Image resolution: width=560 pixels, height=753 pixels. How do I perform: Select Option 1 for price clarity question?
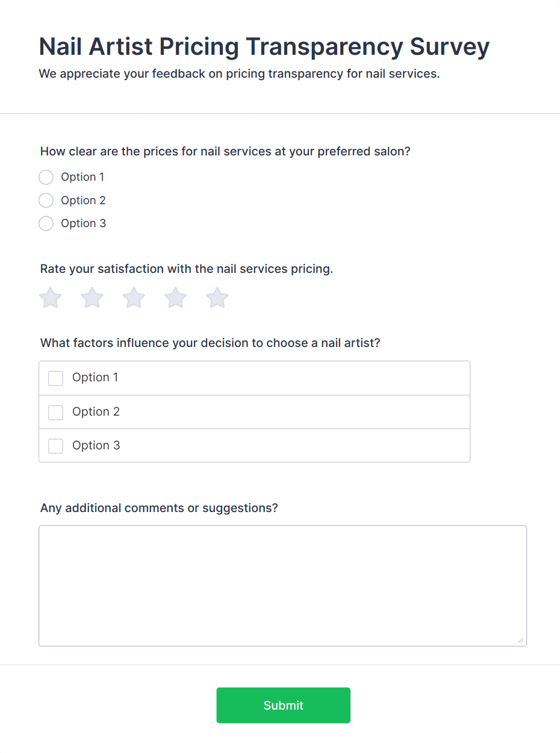46,177
